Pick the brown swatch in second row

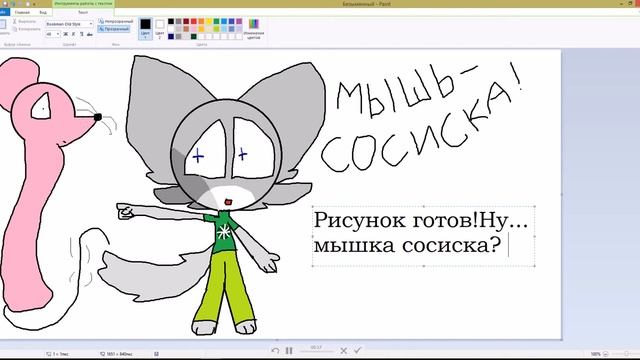pyautogui.click(x=186, y=29)
